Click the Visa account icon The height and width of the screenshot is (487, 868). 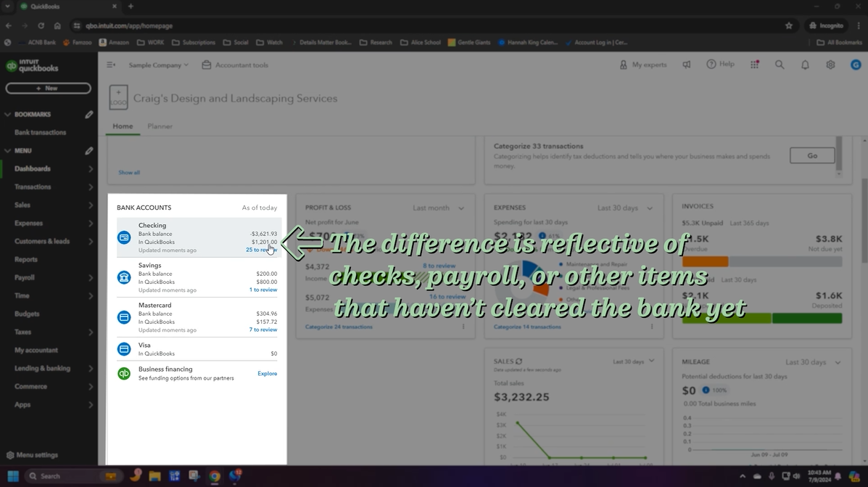[124, 349]
